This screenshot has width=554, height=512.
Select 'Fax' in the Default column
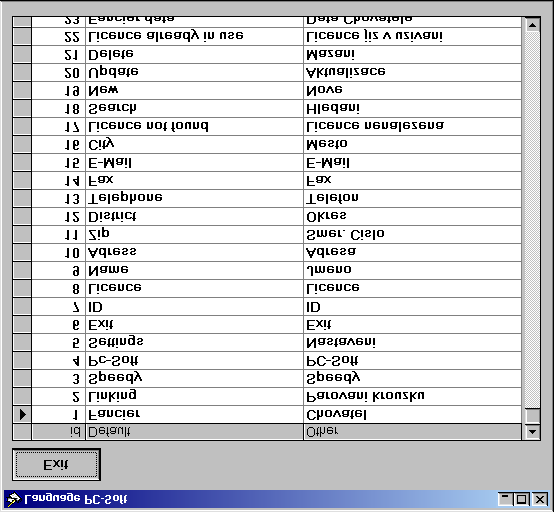click(194, 180)
